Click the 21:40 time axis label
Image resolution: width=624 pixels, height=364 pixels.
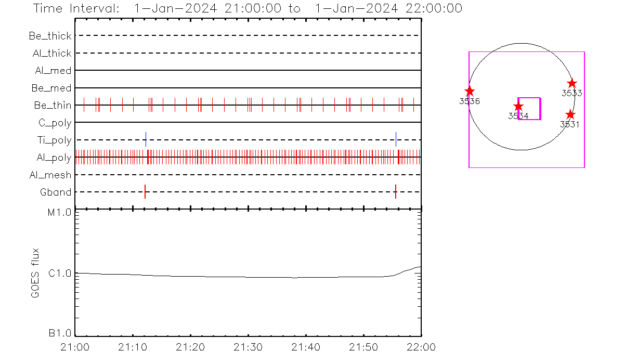(x=306, y=347)
